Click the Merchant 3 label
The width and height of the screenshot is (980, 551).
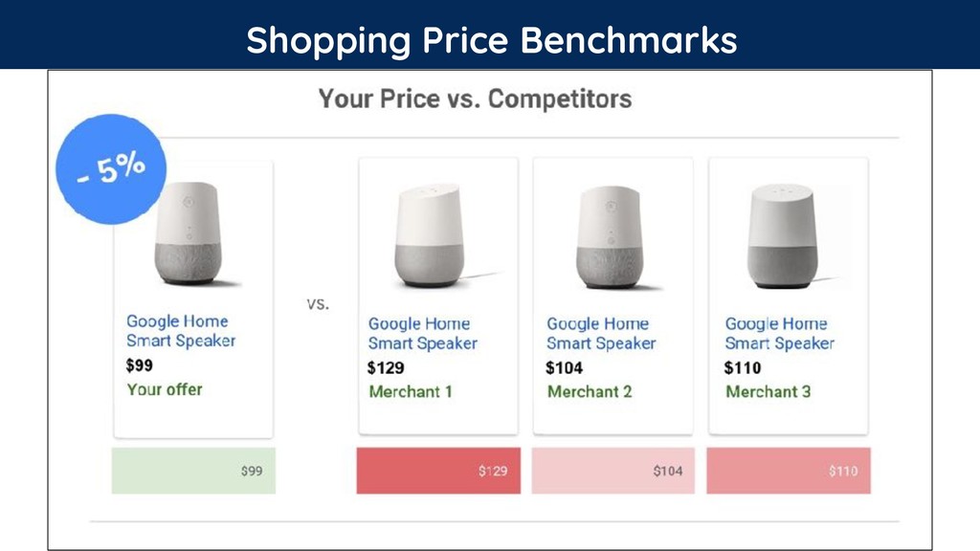pyautogui.click(x=768, y=391)
